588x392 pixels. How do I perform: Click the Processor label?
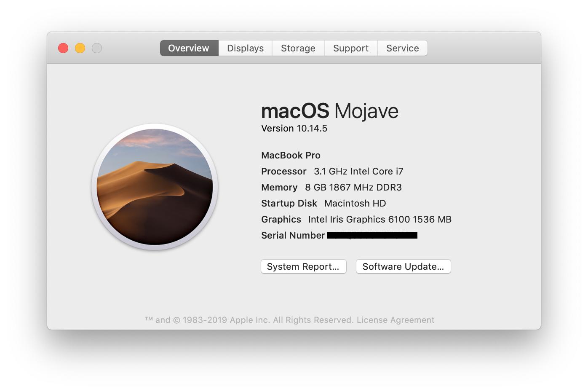[x=283, y=171]
